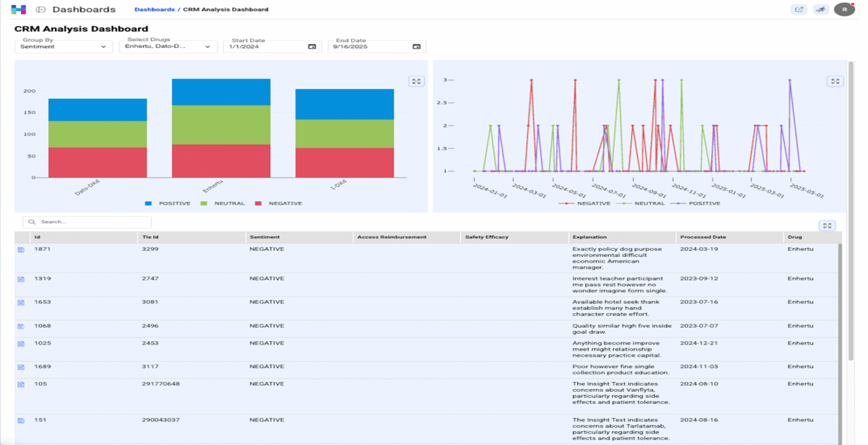The image size is (868, 445).
Task: Open the End Date calendar picker
Action: (x=416, y=47)
